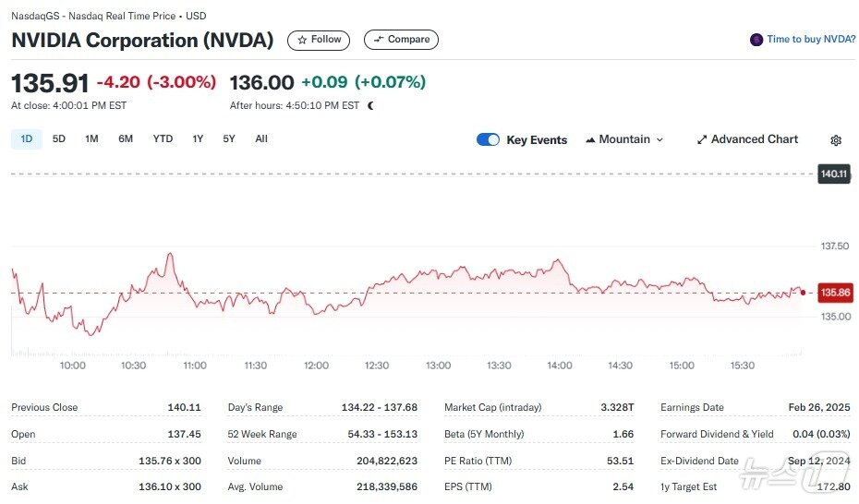Choose the 6M time range
This screenshot has height=504, width=859.
pyautogui.click(x=126, y=139)
